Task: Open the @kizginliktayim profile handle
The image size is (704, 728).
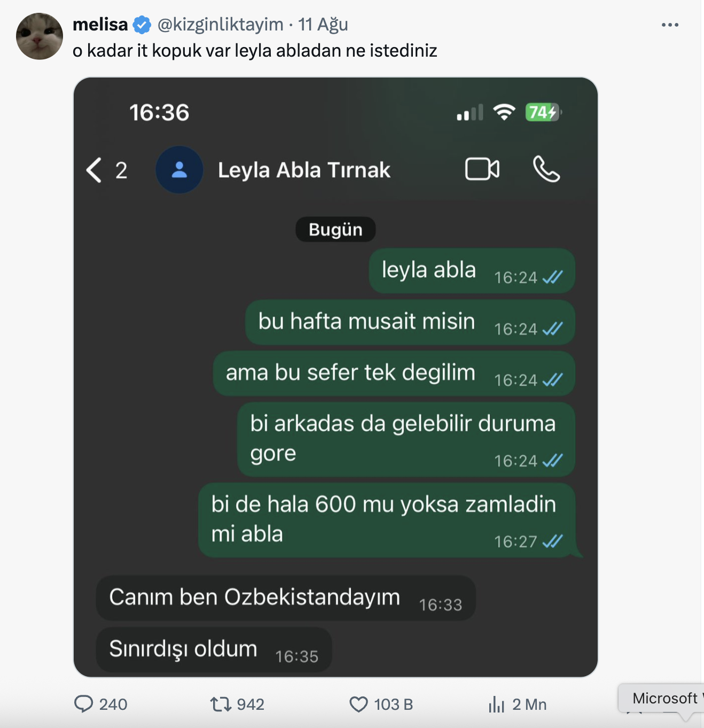Action: click(x=220, y=25)
